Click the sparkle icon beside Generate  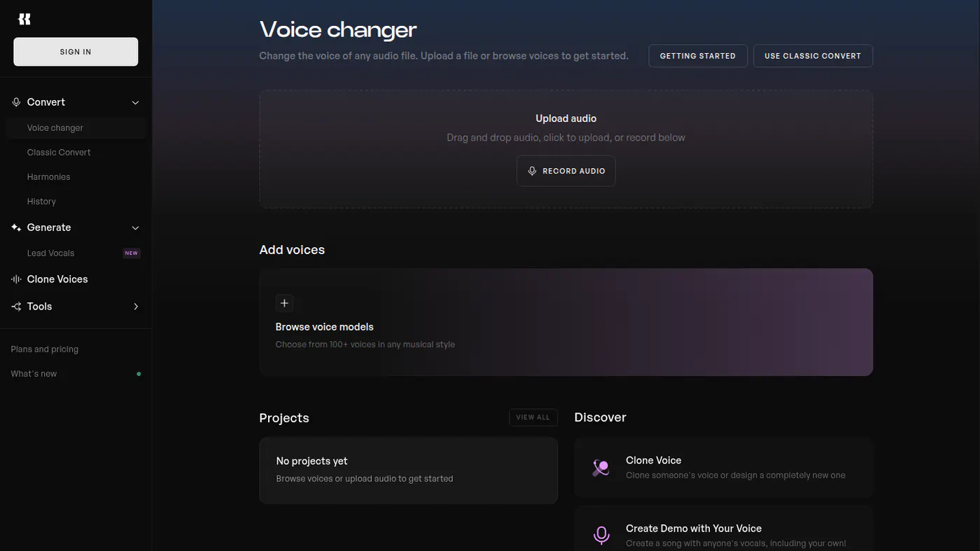[16, 228]
